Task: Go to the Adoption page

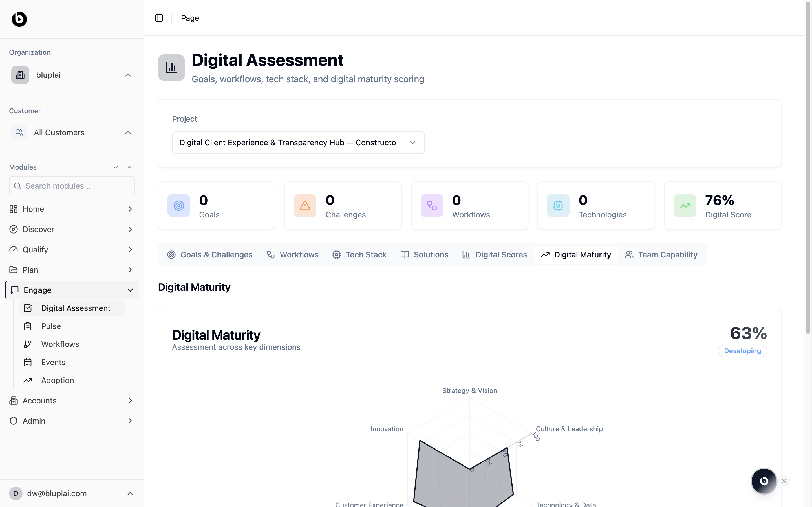Action: pos(58,380)
